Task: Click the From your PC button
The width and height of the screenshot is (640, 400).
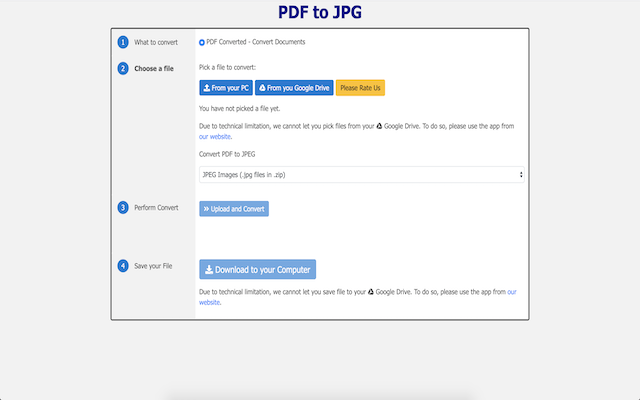Action: 226,88
